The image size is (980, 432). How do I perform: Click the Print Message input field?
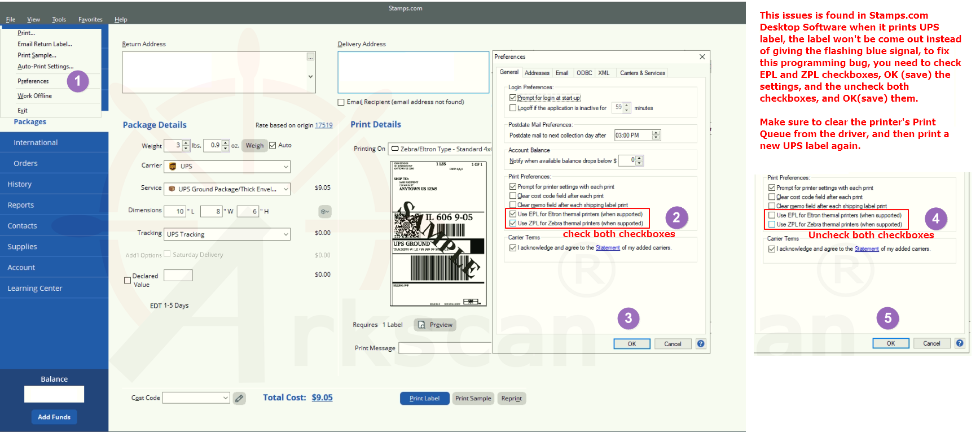pyautogui.click(x=445, y=348)
